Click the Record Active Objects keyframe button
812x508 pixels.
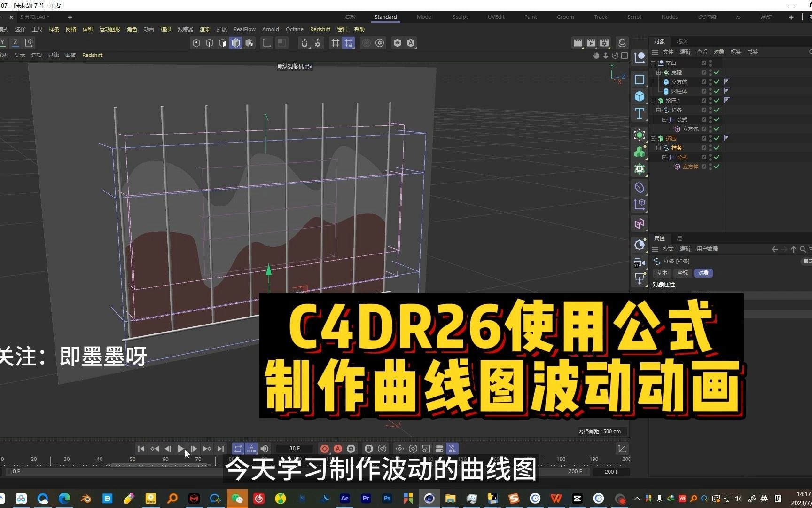pyautogui.click(x=325, y=449)
